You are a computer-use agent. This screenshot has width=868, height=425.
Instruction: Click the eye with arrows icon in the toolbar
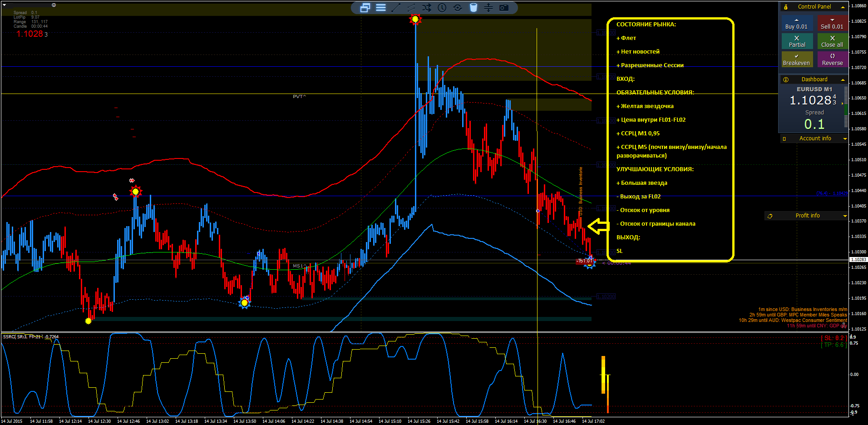[x=458, y=8]
